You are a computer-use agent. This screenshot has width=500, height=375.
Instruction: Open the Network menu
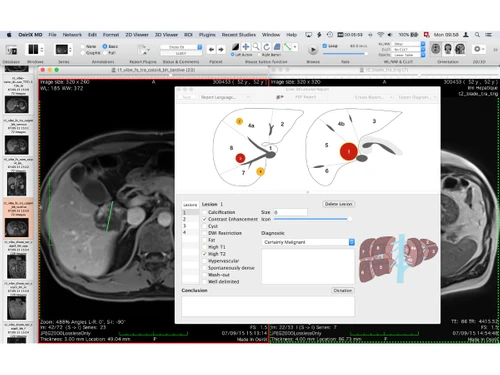(72, 35)
